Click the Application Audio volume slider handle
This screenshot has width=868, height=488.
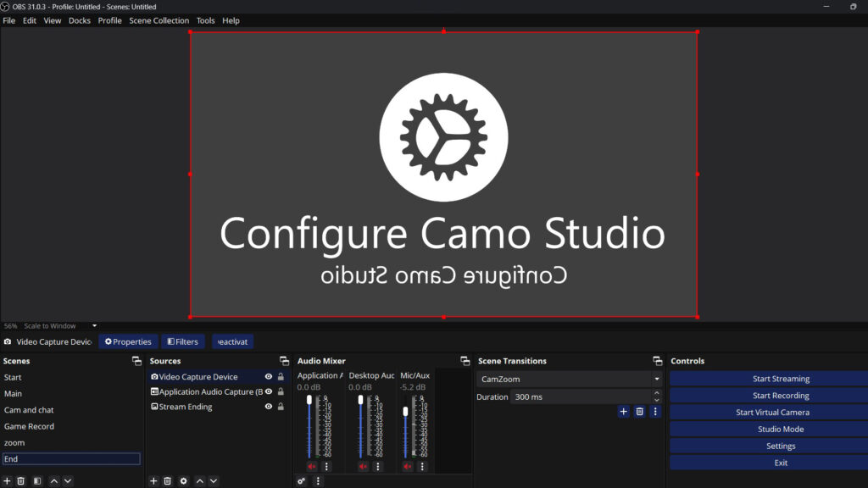[309, 400]
